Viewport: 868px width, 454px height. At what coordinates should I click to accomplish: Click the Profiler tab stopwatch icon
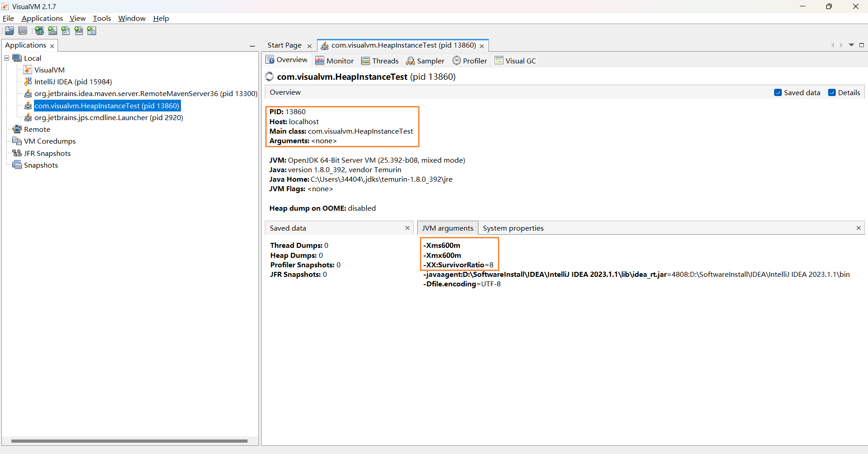(x=457, y=60)
